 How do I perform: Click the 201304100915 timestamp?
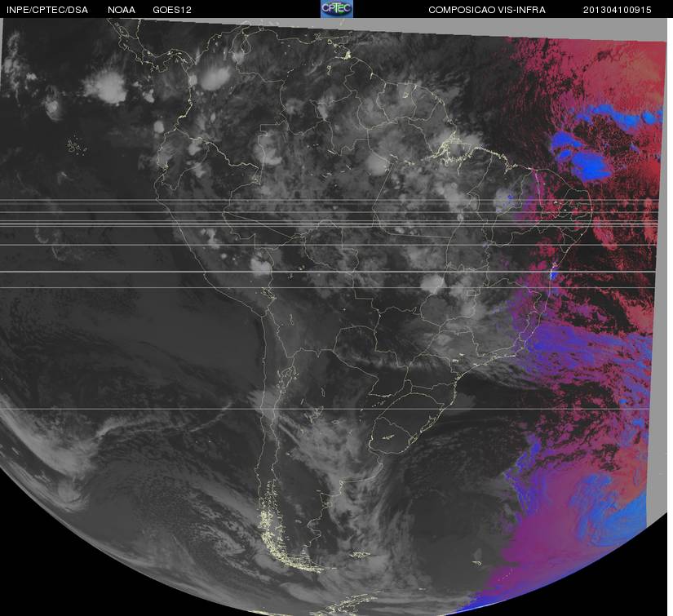(618, 10)
